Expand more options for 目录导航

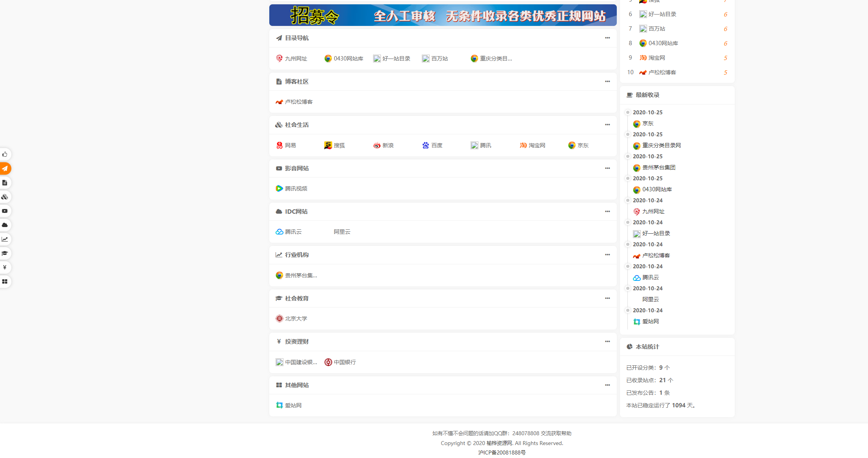click(607, 38)
